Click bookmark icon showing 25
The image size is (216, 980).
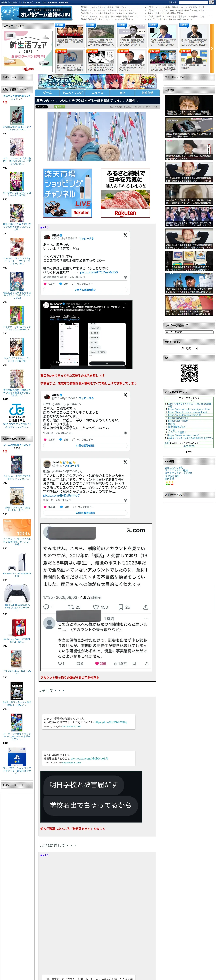pyautogui.click(x=121, y=607)
